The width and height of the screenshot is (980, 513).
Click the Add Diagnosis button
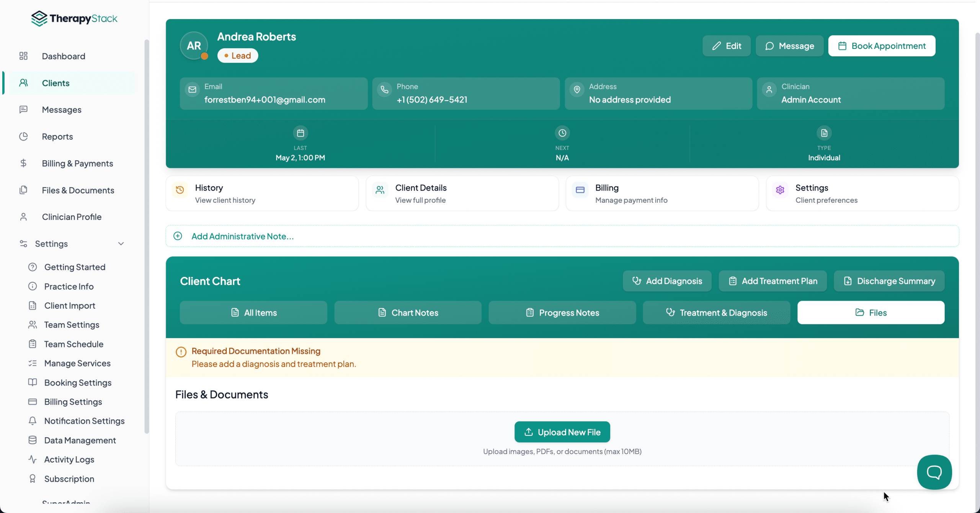(x=667, y=281)
